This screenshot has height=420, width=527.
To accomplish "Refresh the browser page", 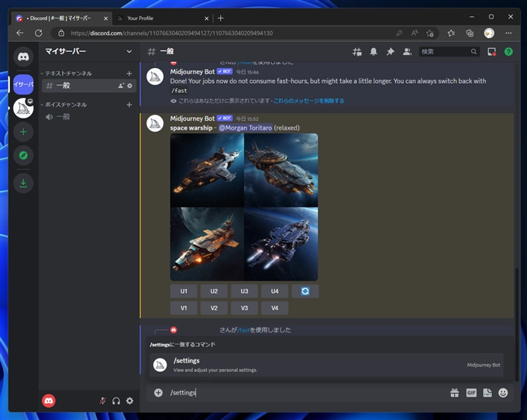I will pos(39,33).
